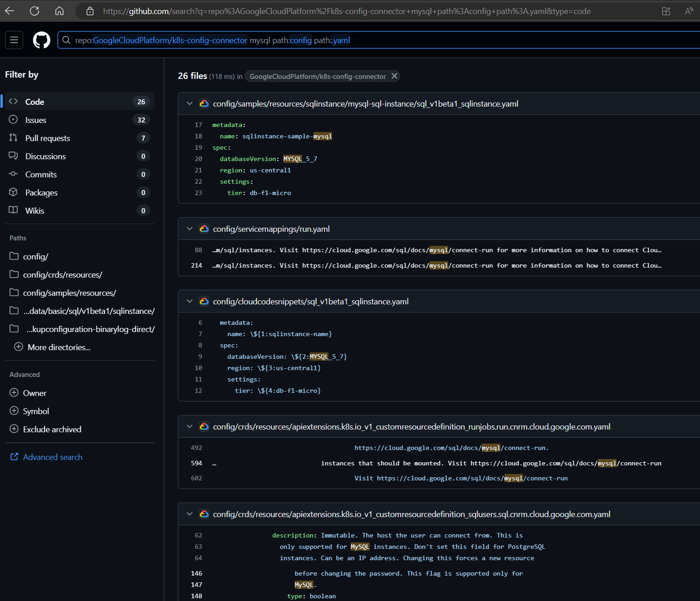Open the browser split screen icon
The width and height of the screenshot is (700, 601).
click(x=666, y=11)
